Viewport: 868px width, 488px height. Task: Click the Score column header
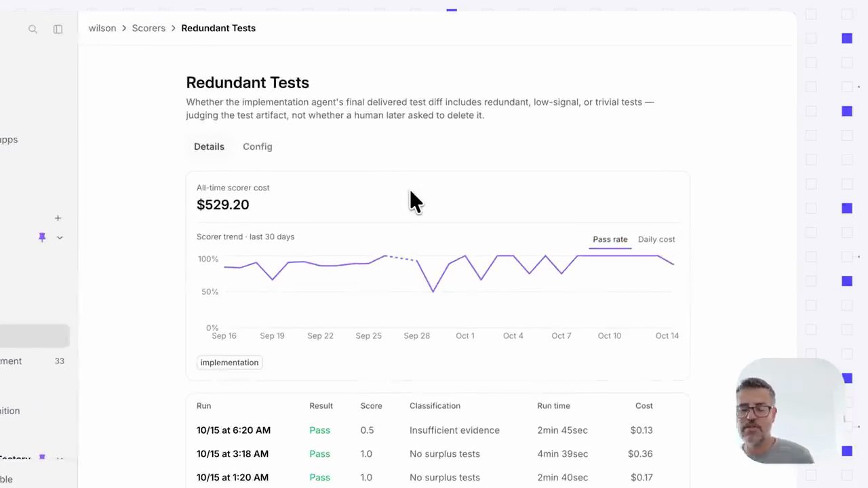click(371, 406)
